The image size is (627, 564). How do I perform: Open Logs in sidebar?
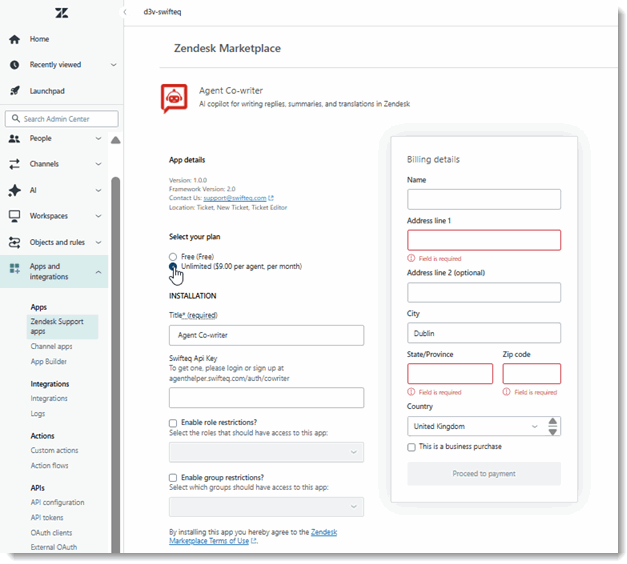click(38, 414)
